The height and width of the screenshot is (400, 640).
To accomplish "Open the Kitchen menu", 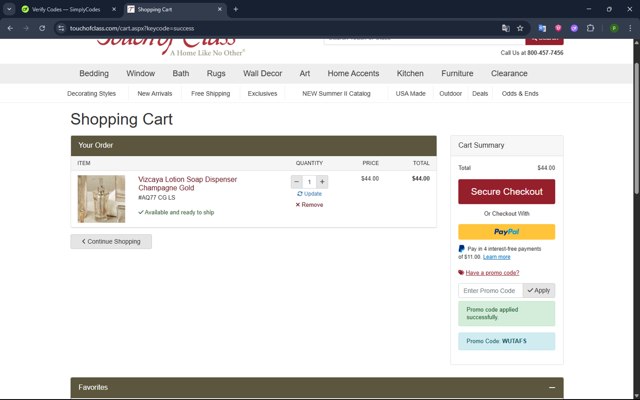I will 410,73.
